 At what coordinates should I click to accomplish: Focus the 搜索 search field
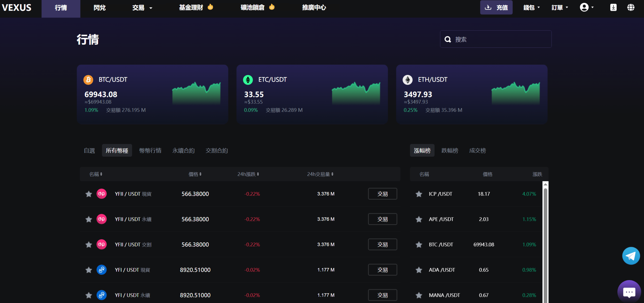coord(496,39)
